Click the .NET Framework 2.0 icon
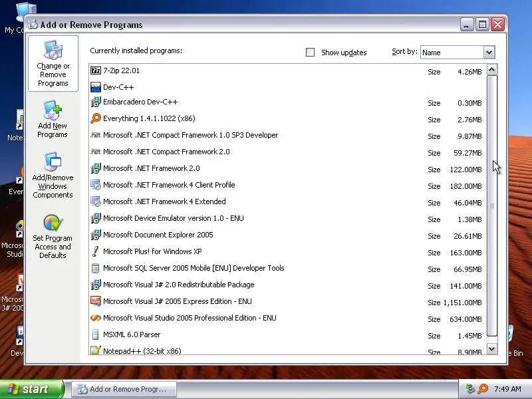The width and height of the screenshot is (532, 399). click(x=96, y=168)
